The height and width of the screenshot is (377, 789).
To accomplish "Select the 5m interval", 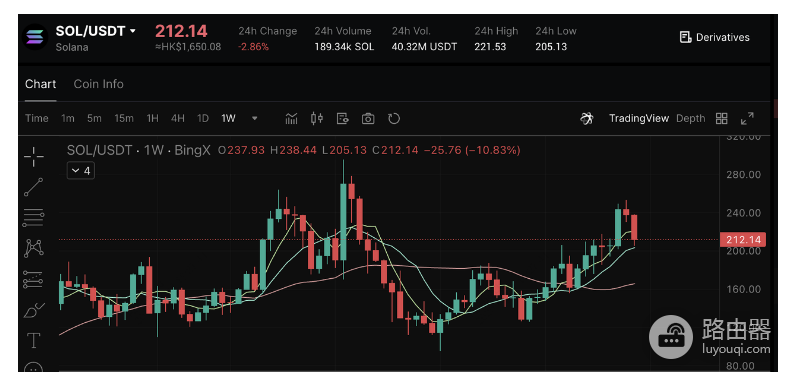I will coord(94,119).
